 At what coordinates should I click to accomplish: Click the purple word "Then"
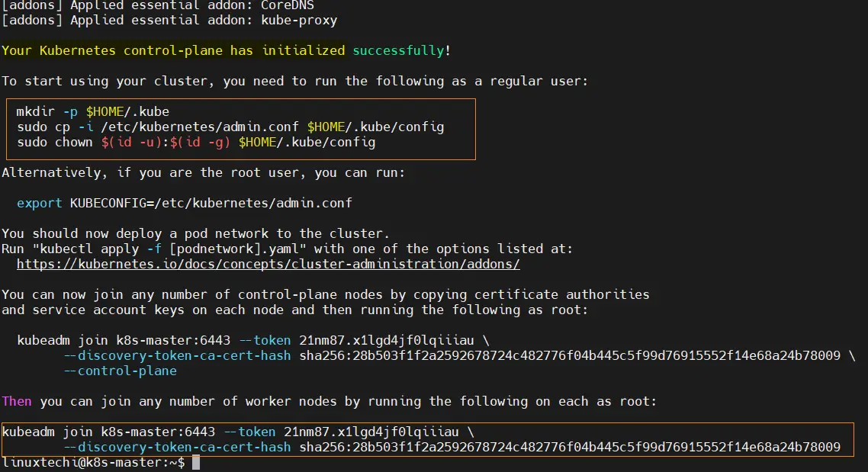tap(17, 401)
